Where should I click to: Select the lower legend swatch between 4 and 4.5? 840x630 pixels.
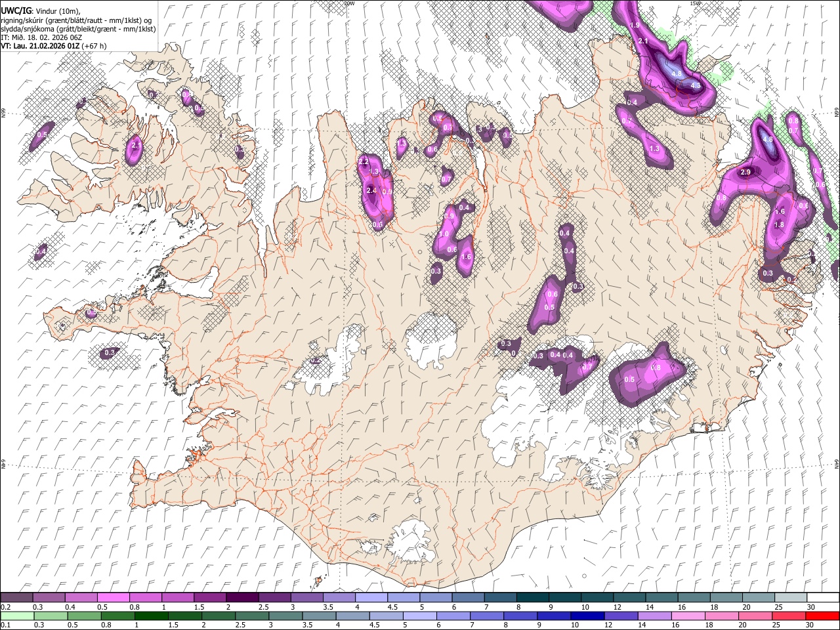point(352,616)
